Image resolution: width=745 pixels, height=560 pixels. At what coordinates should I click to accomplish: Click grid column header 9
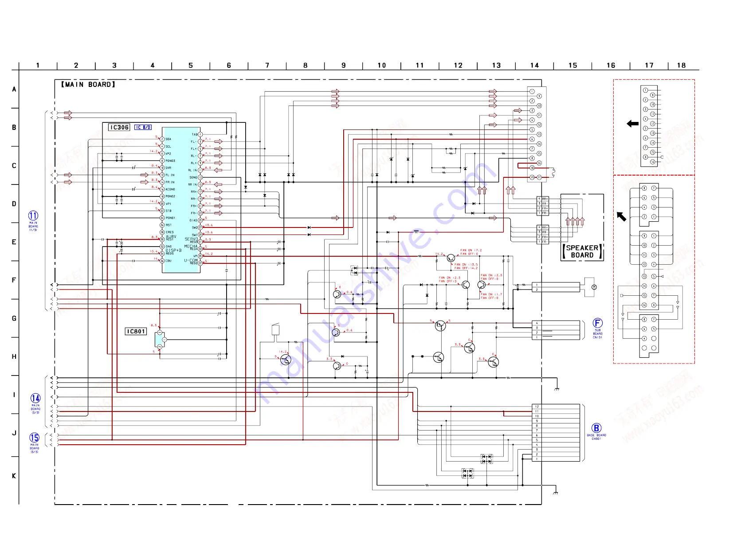[344, 65]
